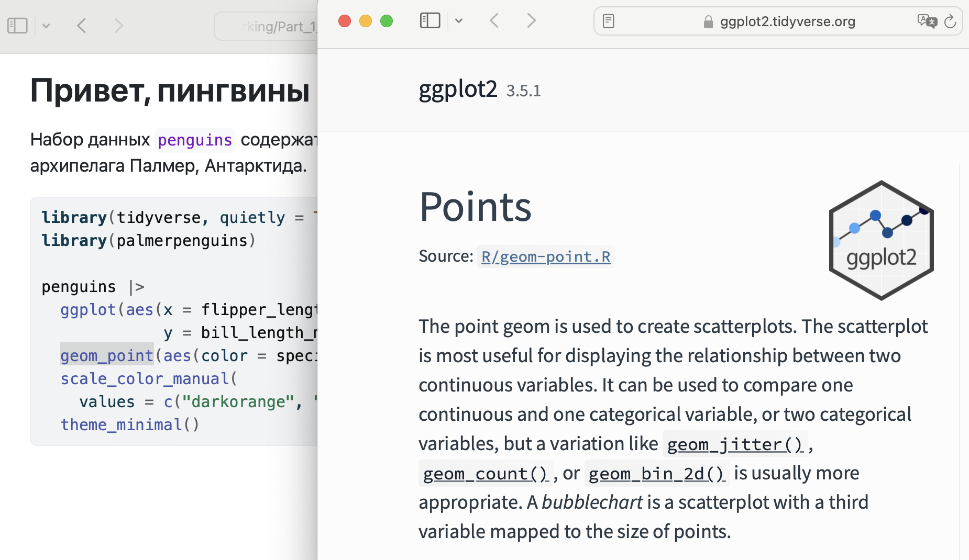Open the R/geom-point.R source link
This screenshot has width=969, height=560.
coord(546,256)
